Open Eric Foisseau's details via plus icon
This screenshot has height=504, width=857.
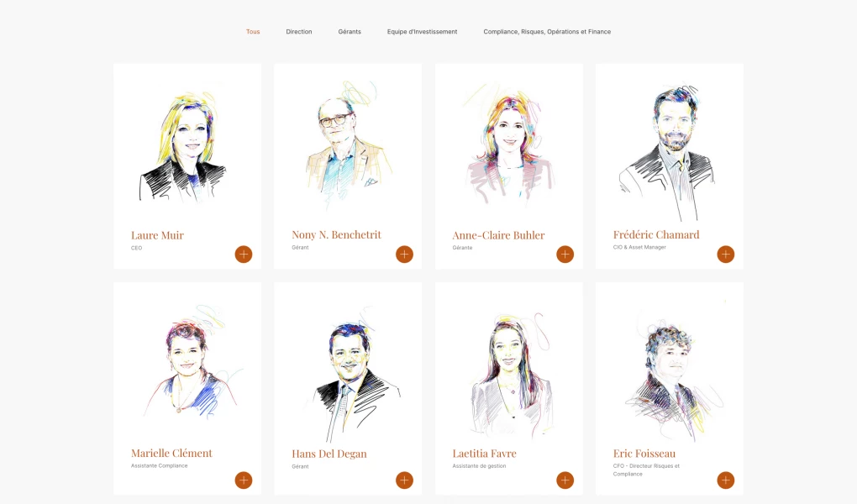coord(725,480)
